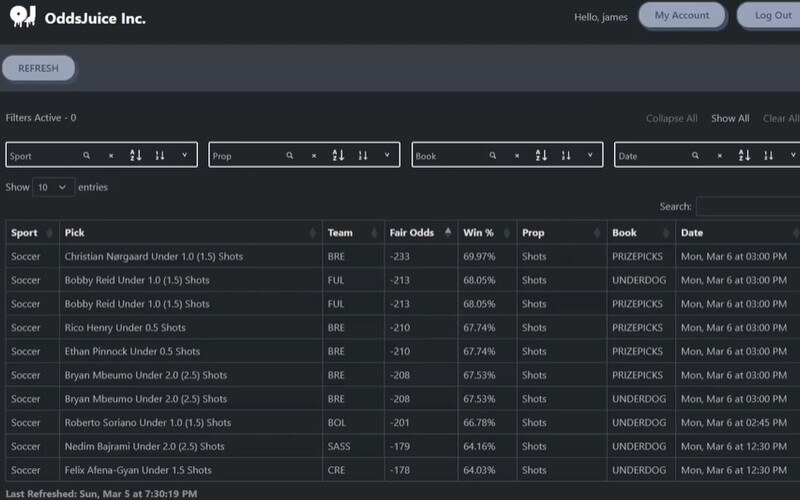
Task: Open the Show 10 entries dropdown
Action: (53, 187)
